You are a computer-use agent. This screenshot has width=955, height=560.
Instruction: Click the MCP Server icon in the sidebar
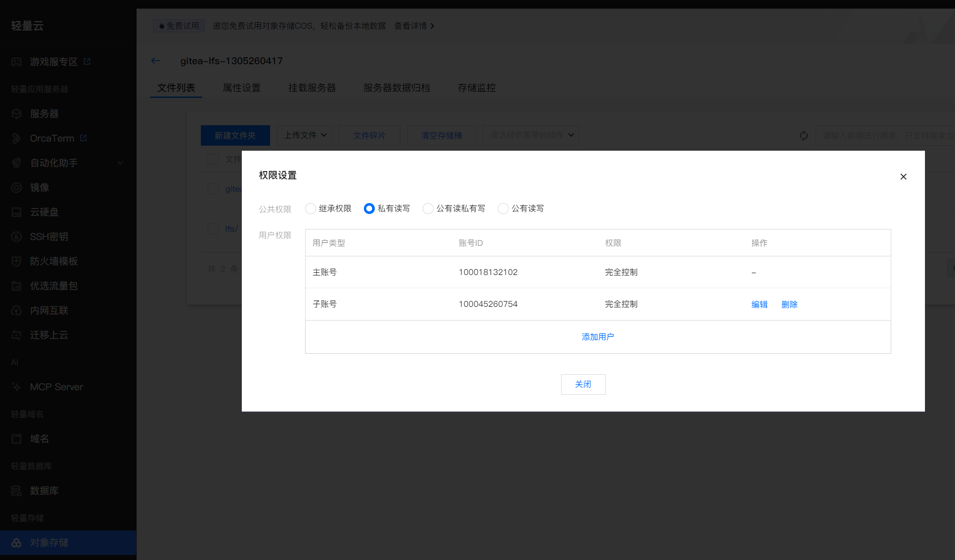(x=16, y=387)
